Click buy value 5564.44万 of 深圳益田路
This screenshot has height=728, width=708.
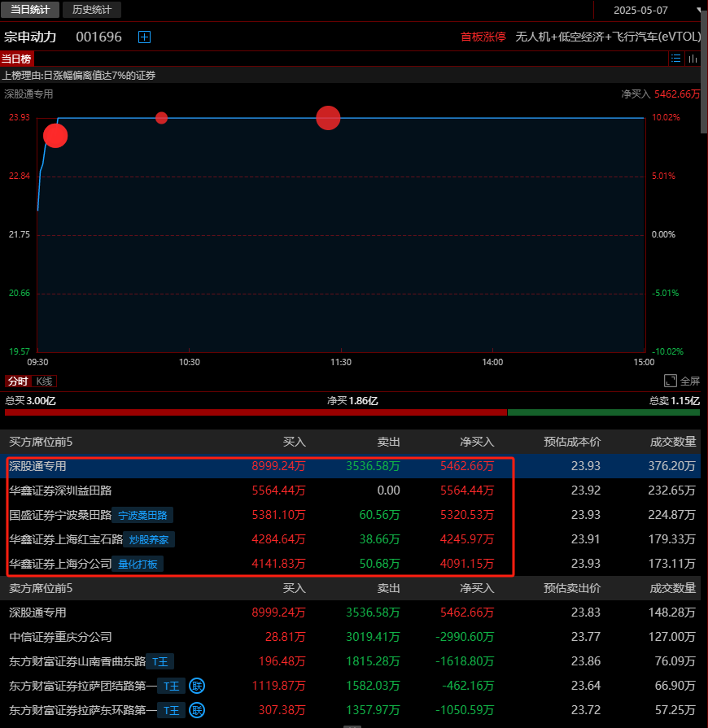tap(278, 490)
